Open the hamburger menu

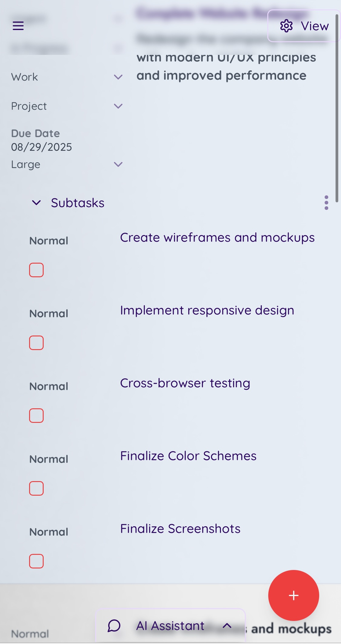[18, 26]
